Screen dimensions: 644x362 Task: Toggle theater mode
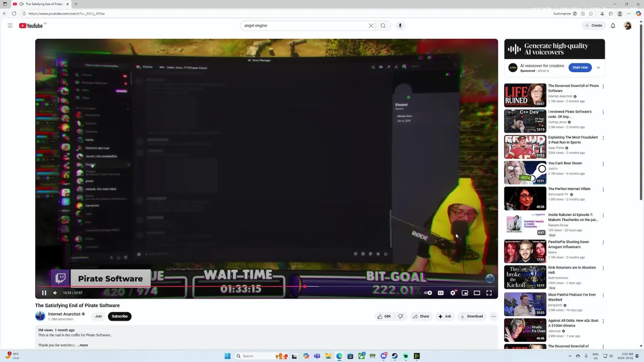477,293
